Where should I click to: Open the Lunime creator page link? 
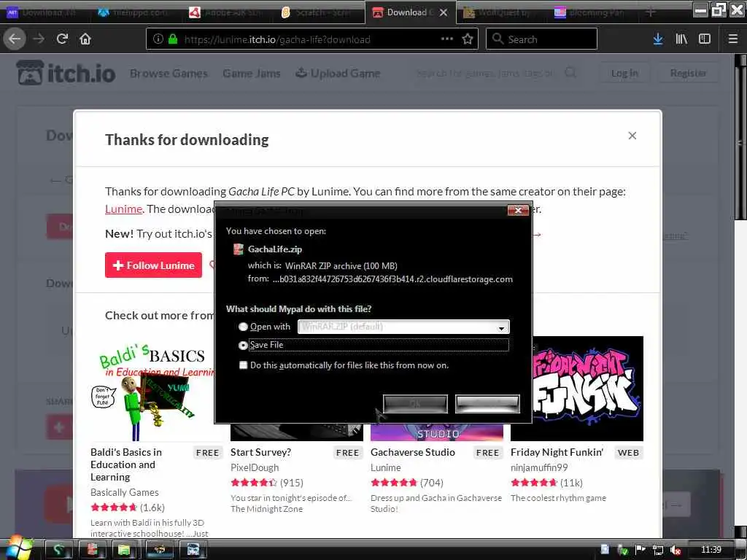click(123, 209)
